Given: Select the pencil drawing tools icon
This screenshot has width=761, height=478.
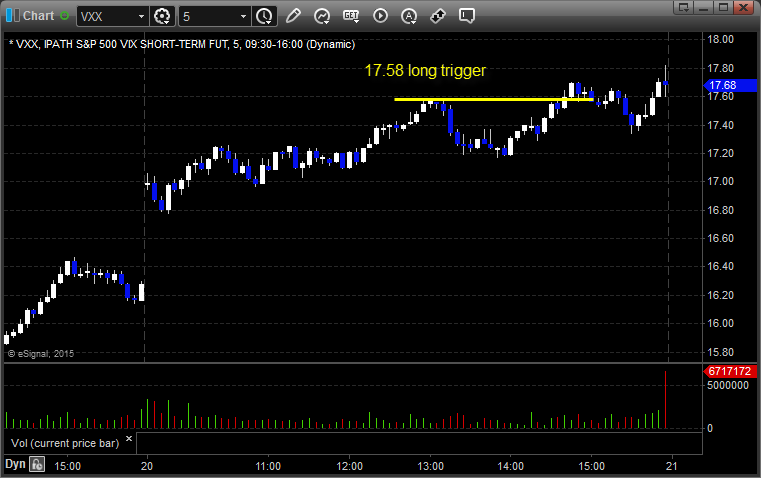Looking at the screenshot, I should tap(293, 16).
